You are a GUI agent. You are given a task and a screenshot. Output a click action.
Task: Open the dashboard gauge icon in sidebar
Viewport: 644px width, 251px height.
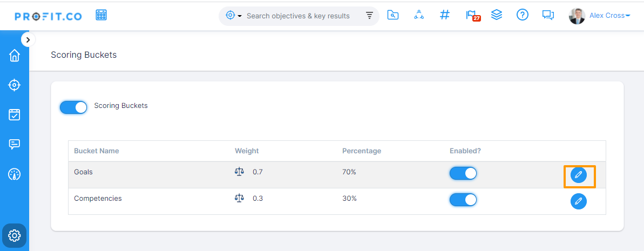(x=15, y=174)
